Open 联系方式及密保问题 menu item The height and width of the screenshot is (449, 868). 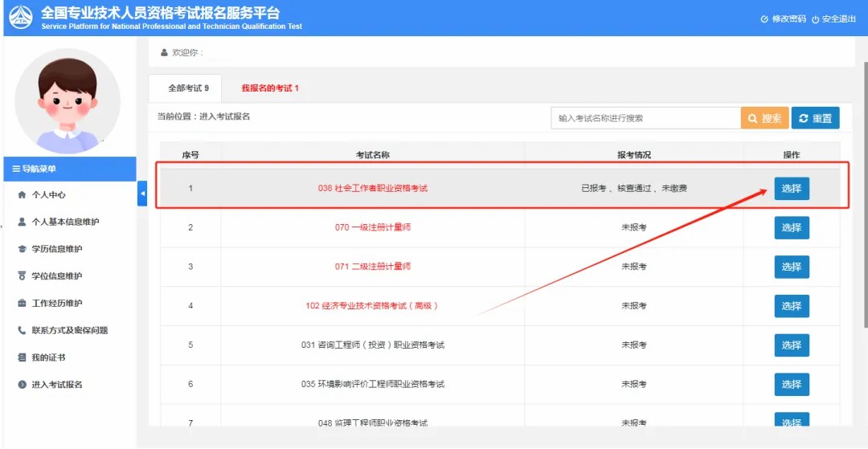tap(69, 331)
